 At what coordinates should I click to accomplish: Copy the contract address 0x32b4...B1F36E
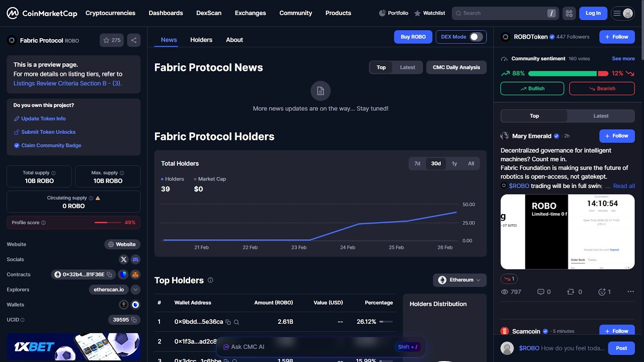click(x=109, y=275)
